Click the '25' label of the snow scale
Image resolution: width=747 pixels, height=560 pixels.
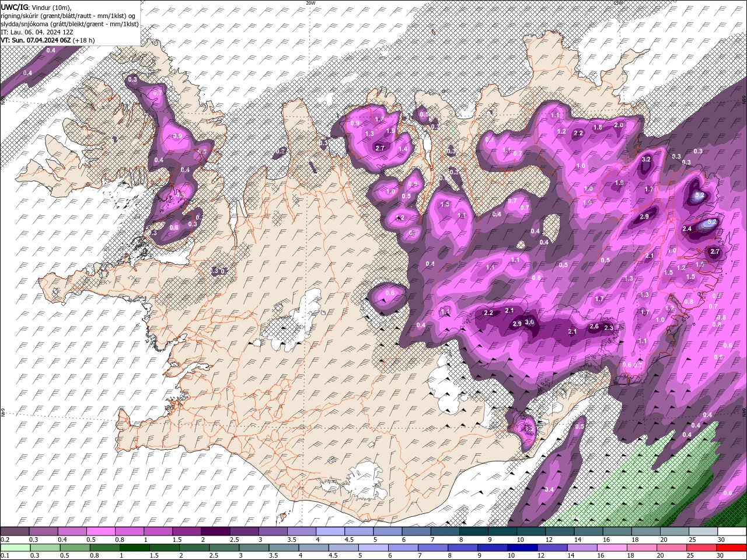point(692,540)
